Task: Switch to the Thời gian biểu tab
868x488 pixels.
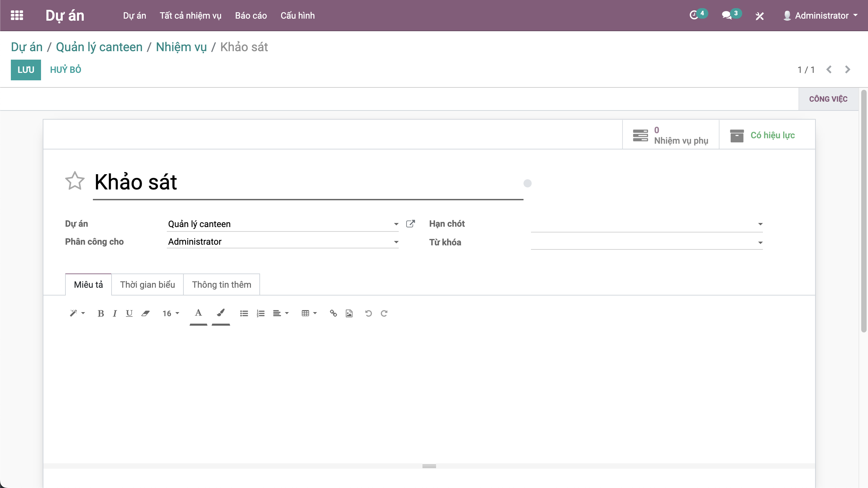Action: pyautogui.click(x=147, y=285)
